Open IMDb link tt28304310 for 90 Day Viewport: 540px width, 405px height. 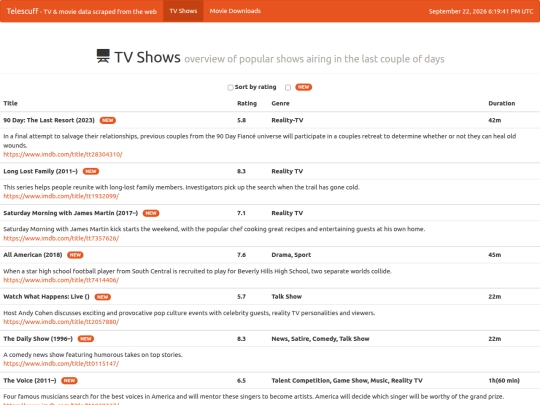tap(63, 154)
